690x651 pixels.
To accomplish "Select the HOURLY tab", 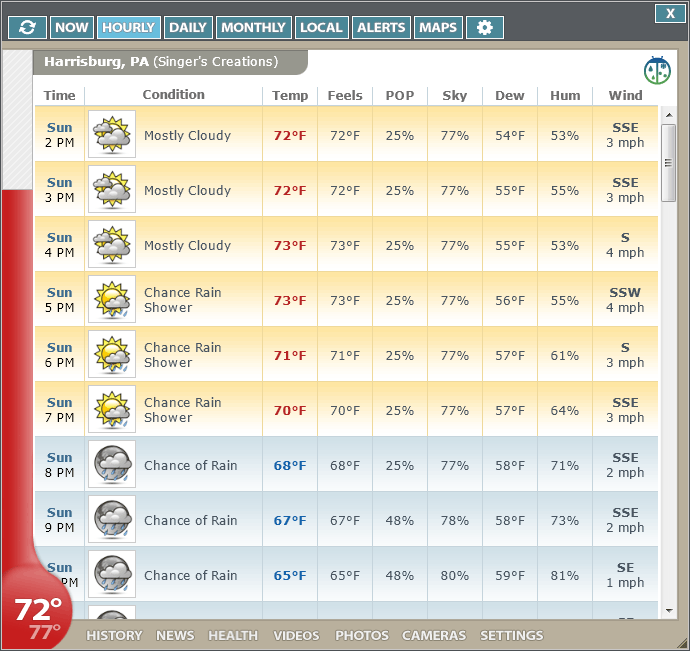I will click(128, 28).
